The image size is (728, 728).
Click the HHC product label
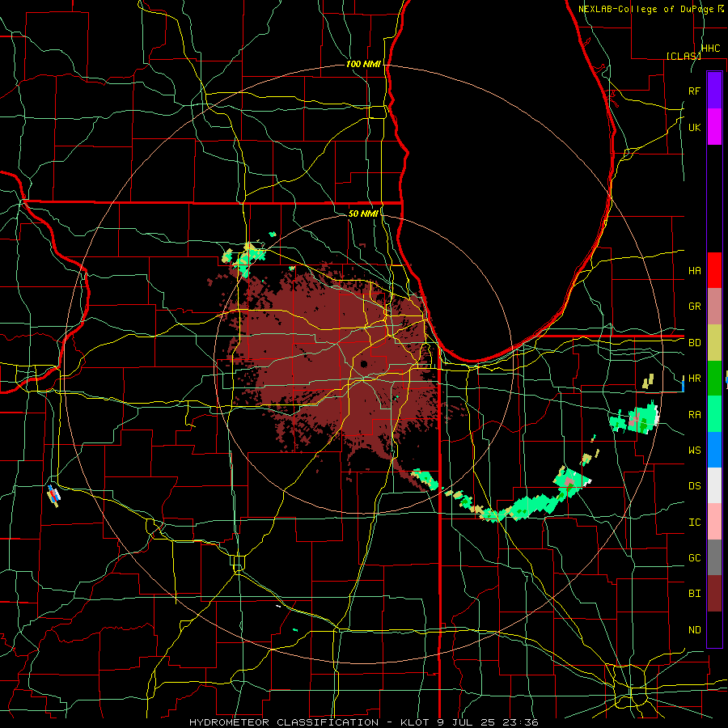click(x=711, y=49)
